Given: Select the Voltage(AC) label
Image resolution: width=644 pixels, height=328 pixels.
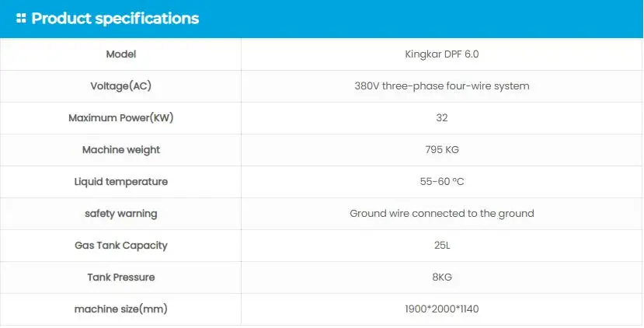Looking at the screenshot, I should (121, 86).
